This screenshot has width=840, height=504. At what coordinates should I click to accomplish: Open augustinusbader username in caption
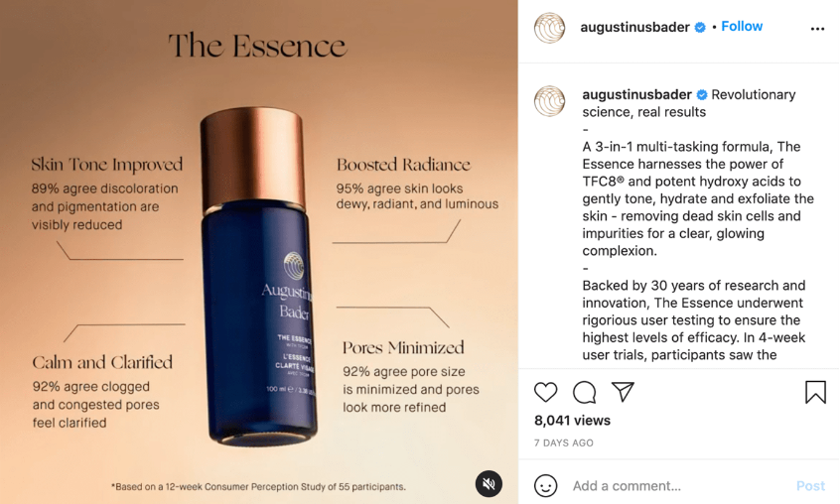pos(637,94)
